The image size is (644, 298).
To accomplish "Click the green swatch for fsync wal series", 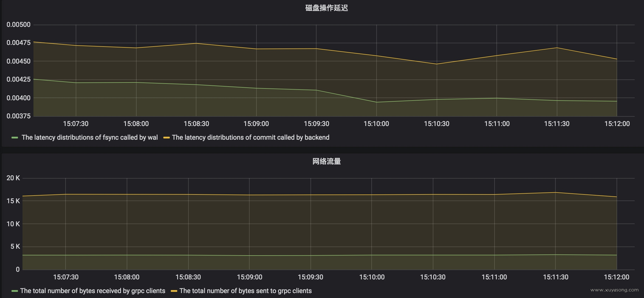I will click(x=15, y=137).
